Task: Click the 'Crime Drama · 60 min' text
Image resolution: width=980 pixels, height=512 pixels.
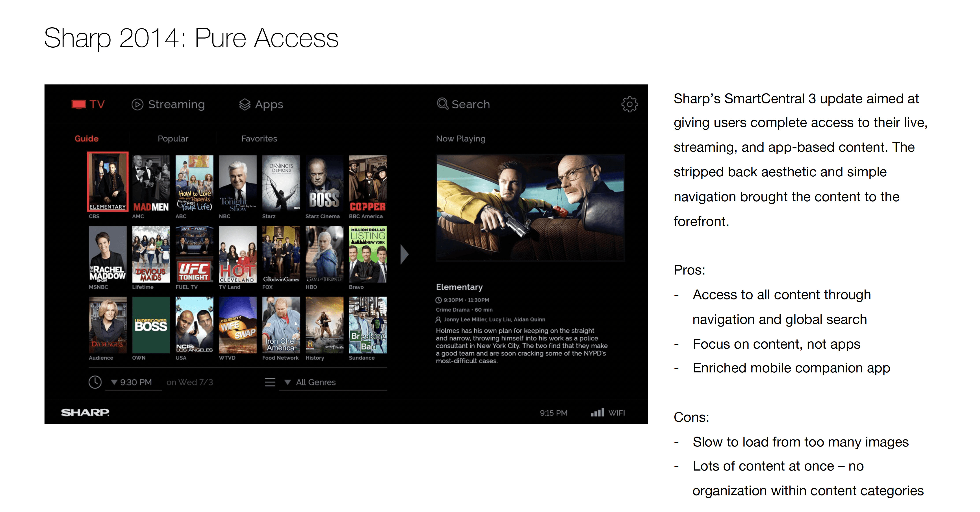Action: (464, 310)
